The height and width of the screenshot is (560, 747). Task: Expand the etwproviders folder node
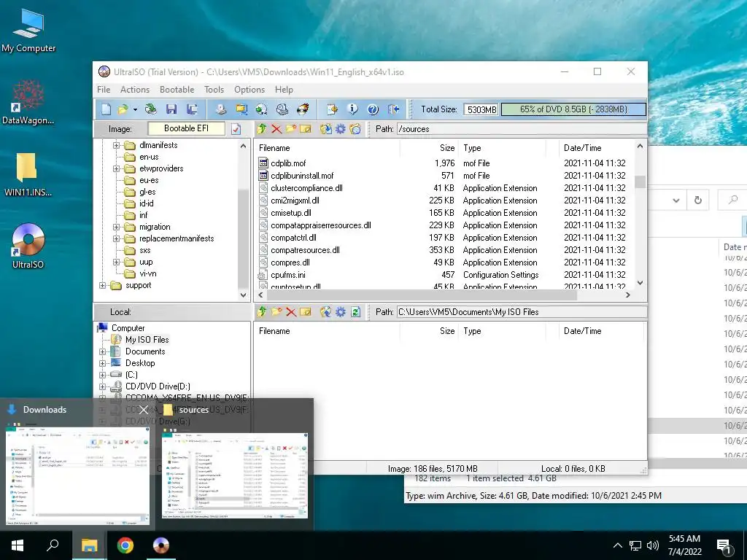click(x=116, y=168)
